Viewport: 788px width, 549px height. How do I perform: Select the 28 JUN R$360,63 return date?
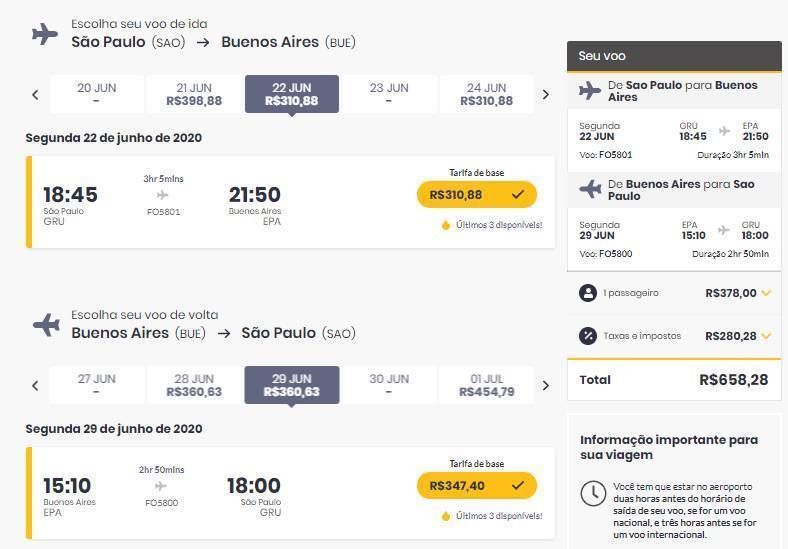tap(194, 385)
